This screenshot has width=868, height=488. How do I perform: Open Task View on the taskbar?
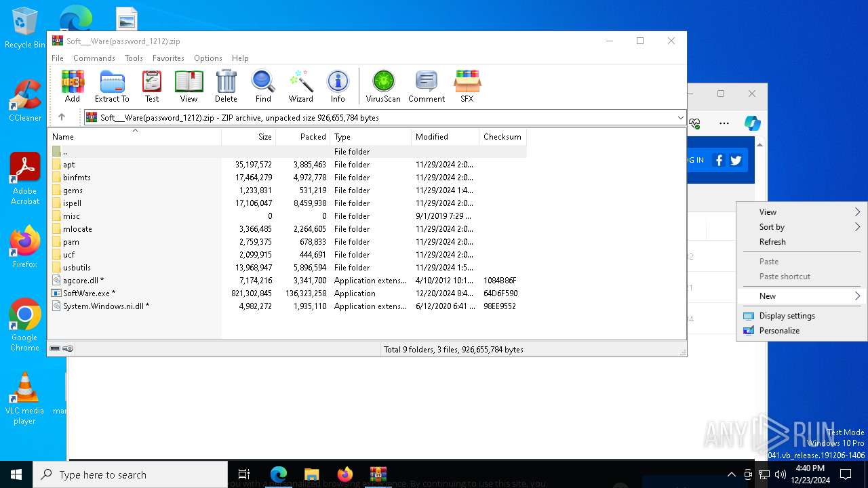(244, 474)
